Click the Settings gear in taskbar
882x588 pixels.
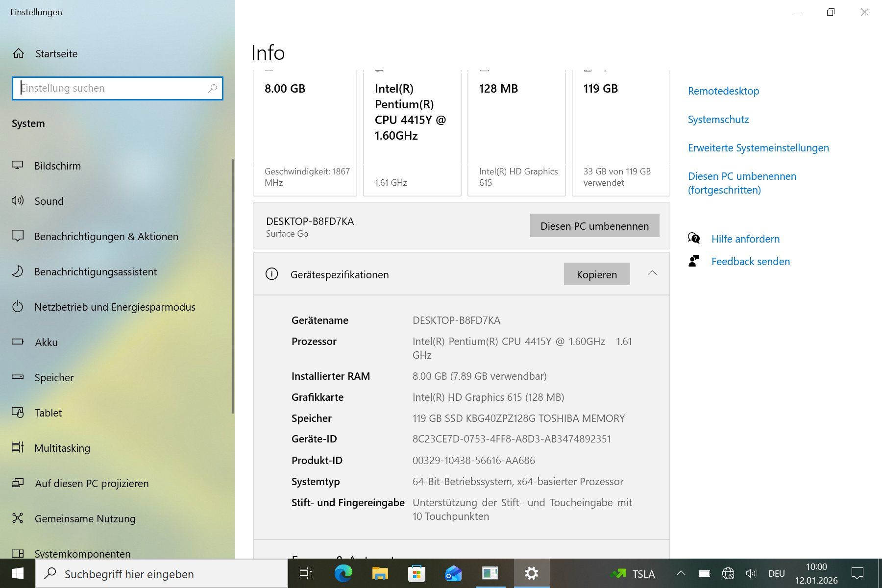[532, 573]
